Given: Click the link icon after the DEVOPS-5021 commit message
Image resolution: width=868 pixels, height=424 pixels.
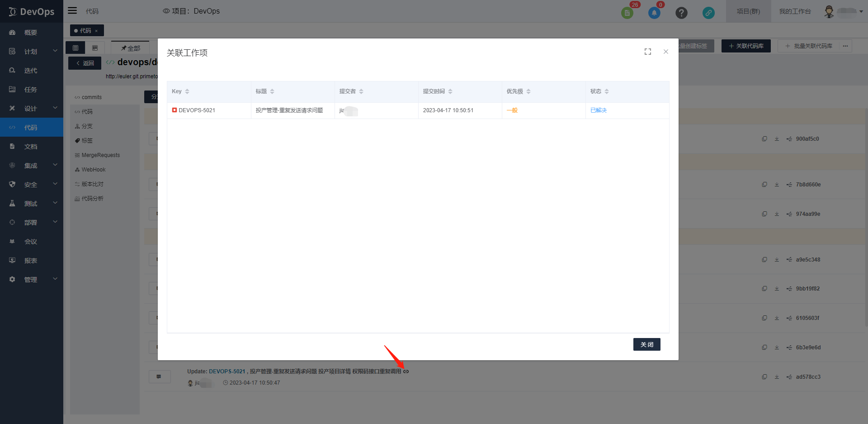Looking at the screenshot, I should click(x=406, y=372).
